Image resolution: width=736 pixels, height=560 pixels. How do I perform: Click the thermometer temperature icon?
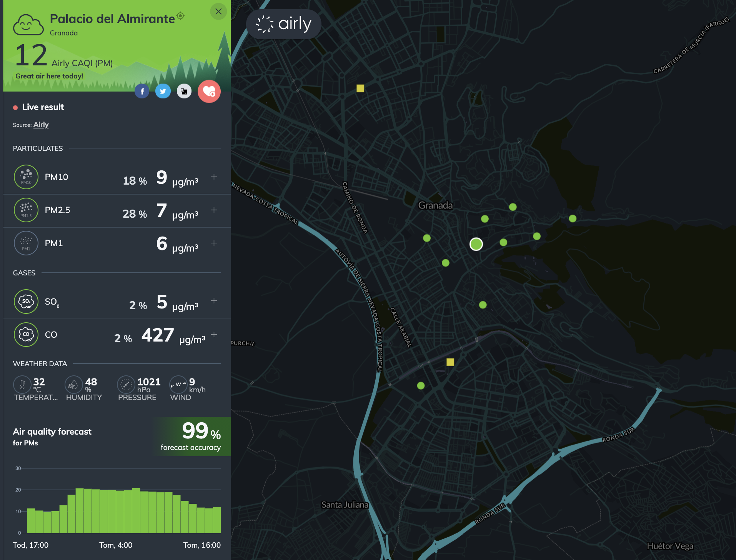click(22, 384)
